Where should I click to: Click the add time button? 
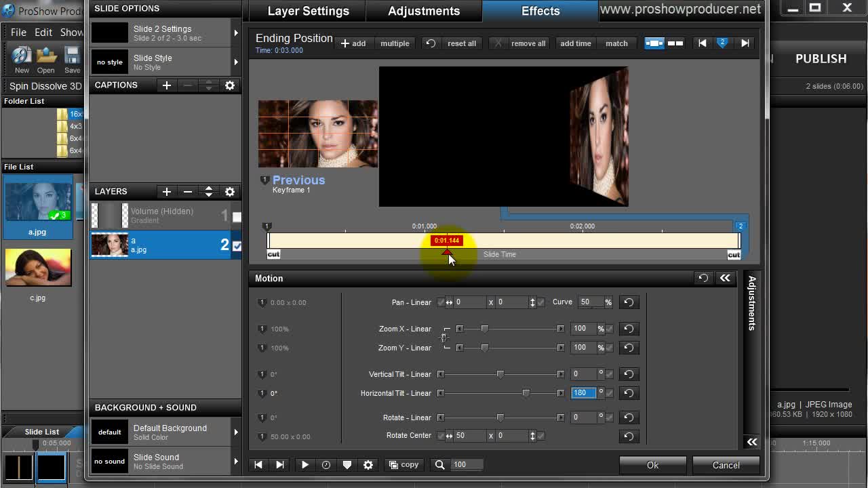[576, 43]
